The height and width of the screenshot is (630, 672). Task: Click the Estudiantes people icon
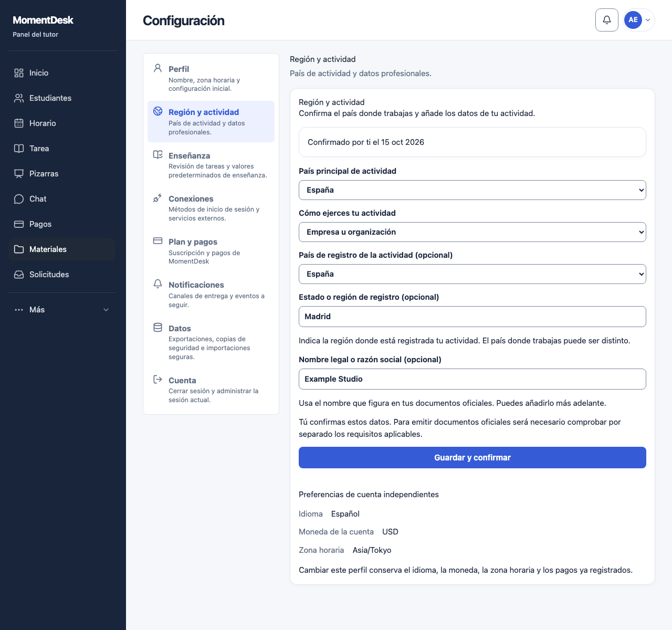(19, 98)
